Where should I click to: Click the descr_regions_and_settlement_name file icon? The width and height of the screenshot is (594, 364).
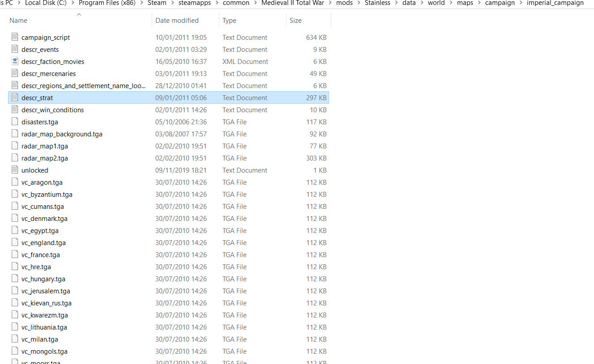(15, 85)
